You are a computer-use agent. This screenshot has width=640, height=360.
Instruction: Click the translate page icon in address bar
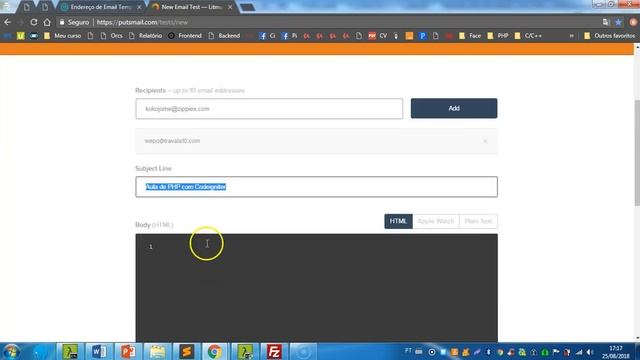(x=606, y=22)
